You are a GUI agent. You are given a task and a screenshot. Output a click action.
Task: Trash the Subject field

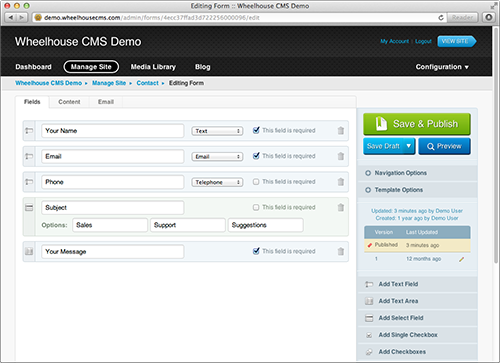pos(341,207)
